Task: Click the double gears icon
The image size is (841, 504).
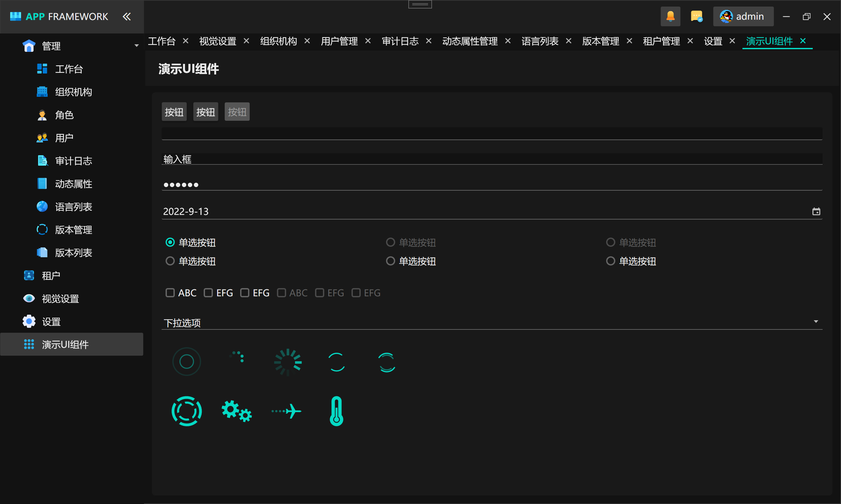Action: pyautogui.click(x=237, y=411)
